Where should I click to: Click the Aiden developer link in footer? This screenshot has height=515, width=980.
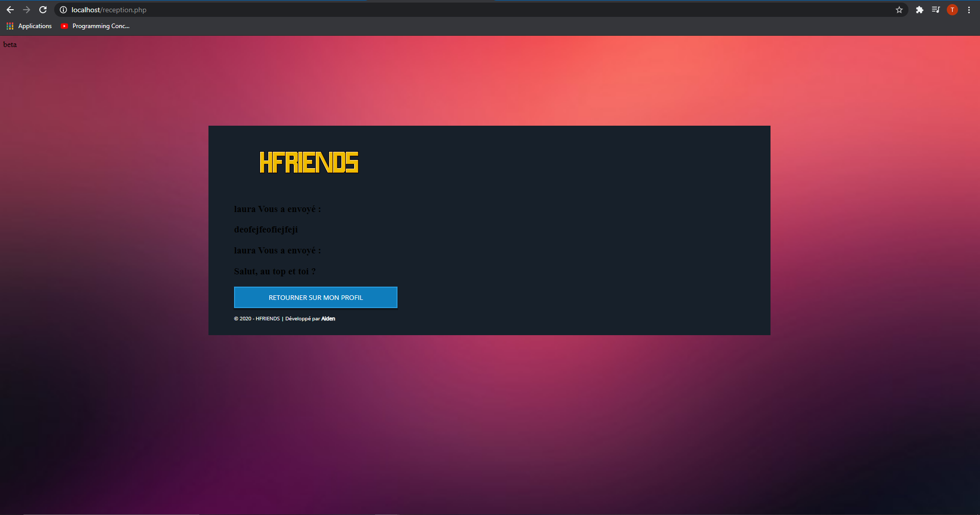(x=328, y=319)
